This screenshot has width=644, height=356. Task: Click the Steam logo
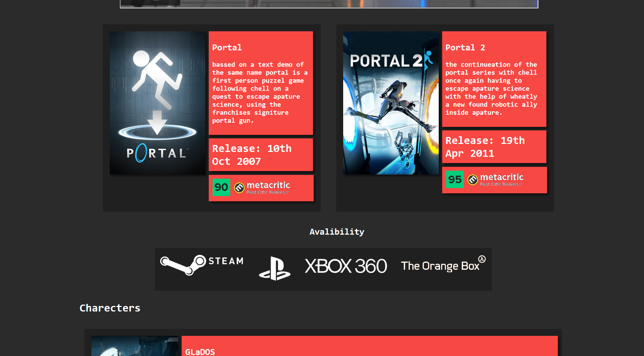[202, 265]
